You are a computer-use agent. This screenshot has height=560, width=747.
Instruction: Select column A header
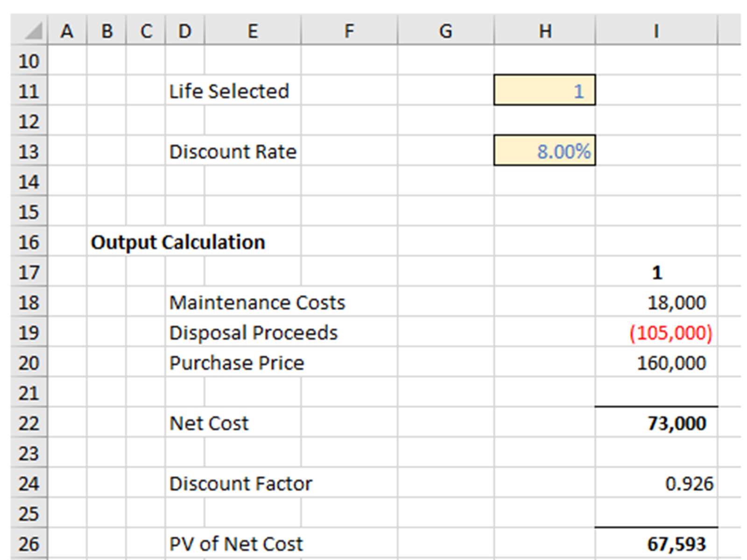coord(67,31)
